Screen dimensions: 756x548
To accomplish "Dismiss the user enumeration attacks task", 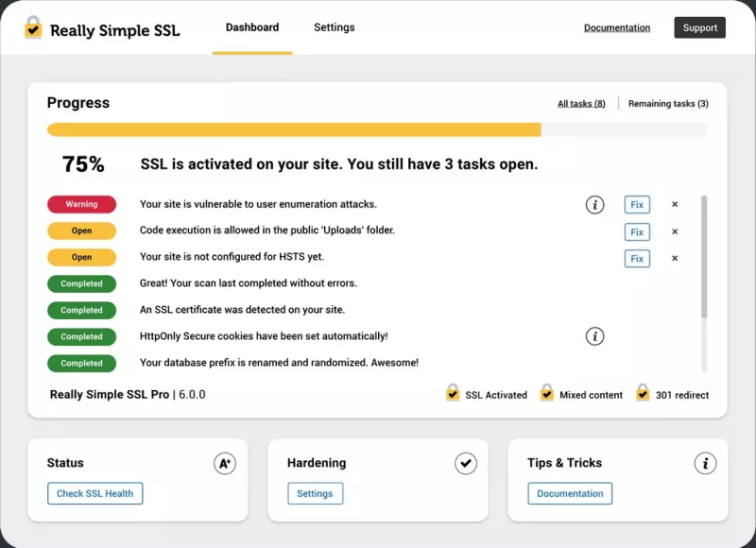I will (x=675, y=204).
